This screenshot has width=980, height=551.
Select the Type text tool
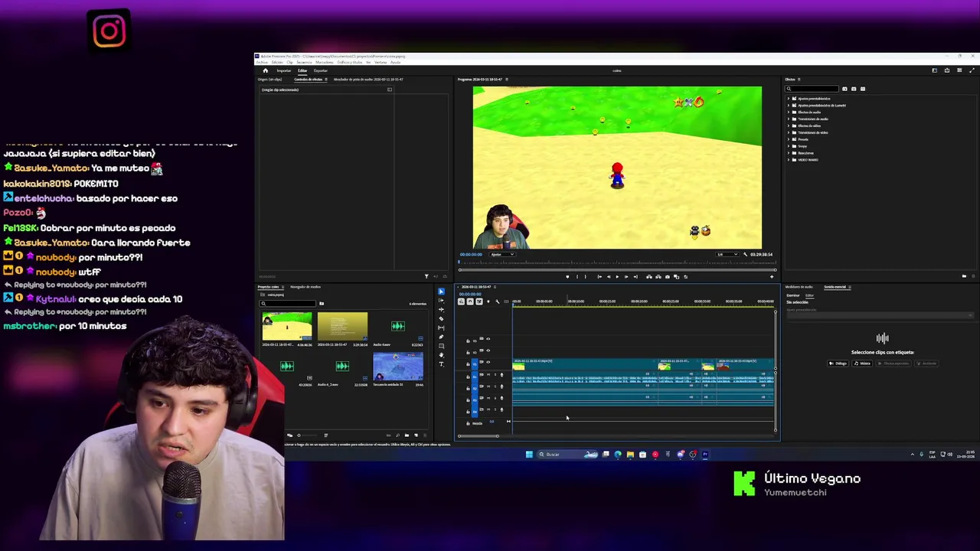(x=441, y=364)
